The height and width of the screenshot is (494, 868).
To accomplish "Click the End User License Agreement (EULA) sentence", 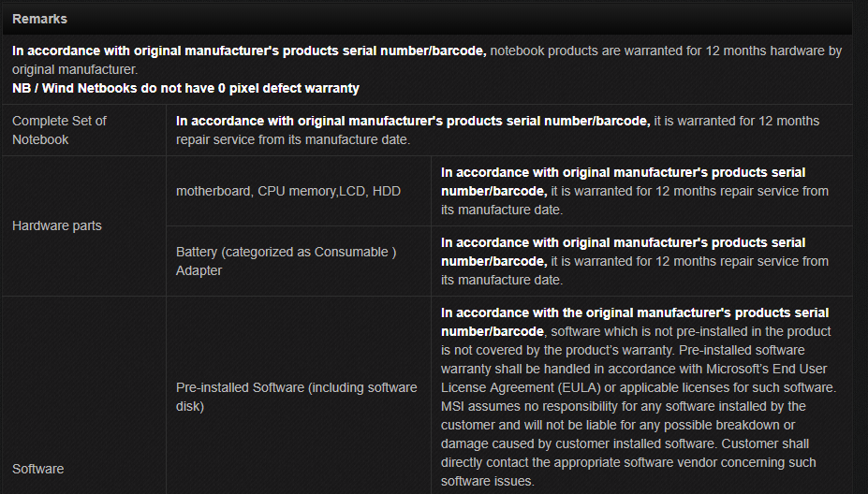I will [639, 369].
